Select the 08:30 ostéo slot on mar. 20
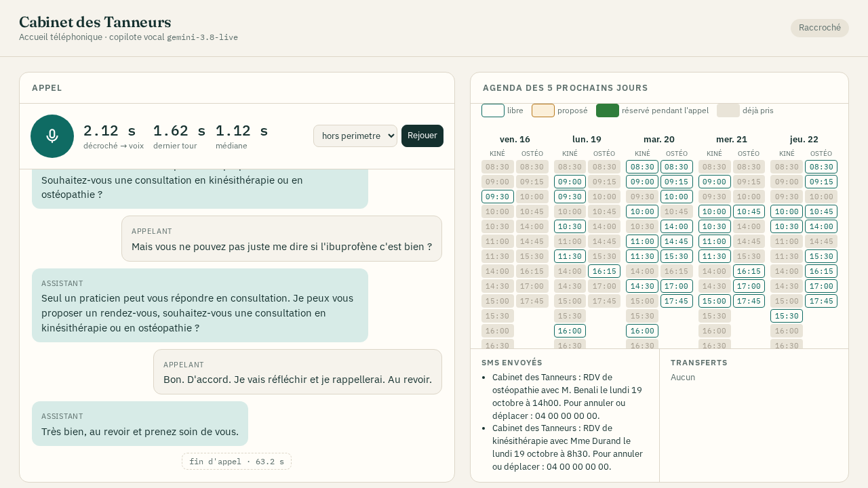868x488 pixels. [677, 167]
